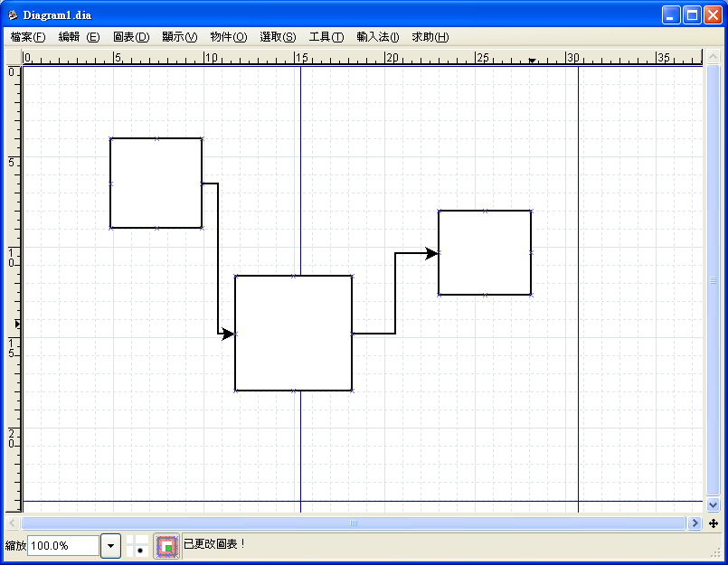Open the 檔案(F) menu
728x565 pixels.
point(27,37)
